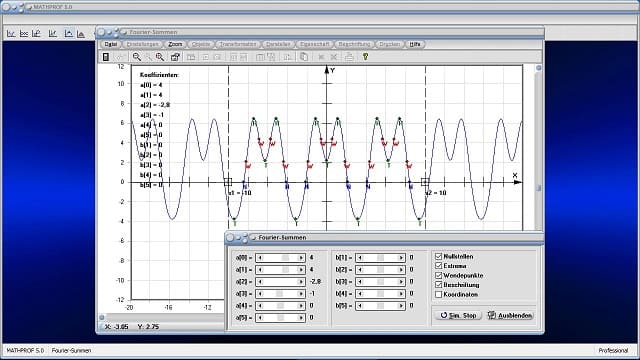
Task: Decrease b[3] with its left arrow
Action: [x=360, y=282]
